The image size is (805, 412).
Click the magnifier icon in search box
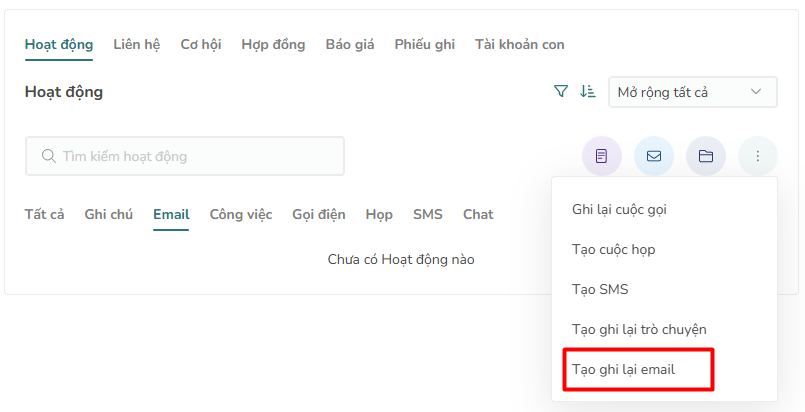48,156
